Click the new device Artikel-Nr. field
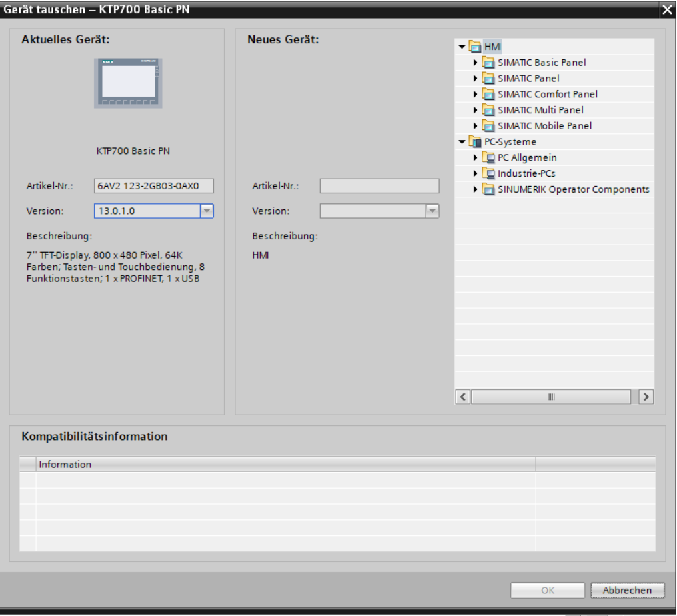The width and height of the screenshot is (677, 616). (380, 186)
